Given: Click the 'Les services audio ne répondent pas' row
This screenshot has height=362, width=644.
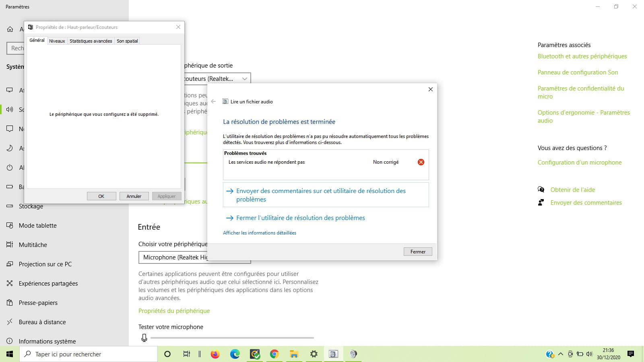Looking at the screenshot, I should point(326,162).
